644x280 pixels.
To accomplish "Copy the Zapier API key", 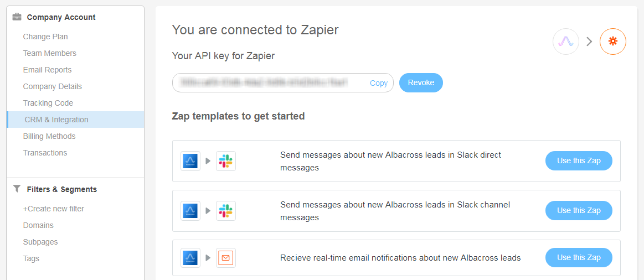I will pos(379,83).
